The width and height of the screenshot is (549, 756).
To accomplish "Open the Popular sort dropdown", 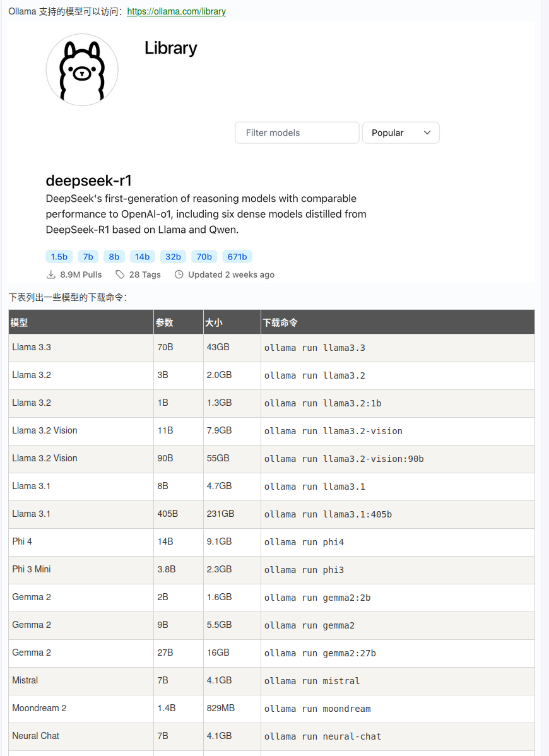I will 401,133.
